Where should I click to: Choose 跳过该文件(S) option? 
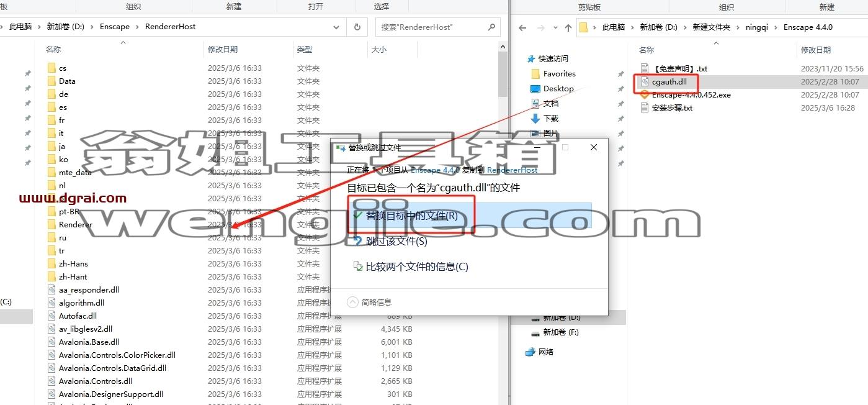tap(469, 241)
